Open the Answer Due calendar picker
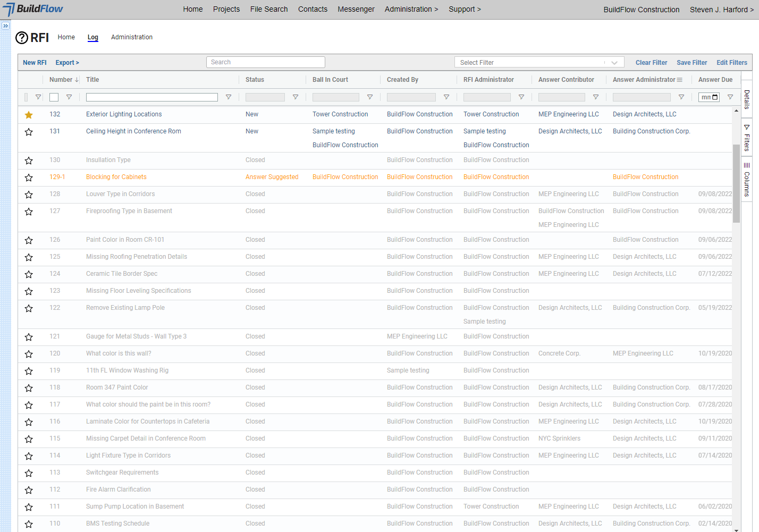 [x=715, y=97]
